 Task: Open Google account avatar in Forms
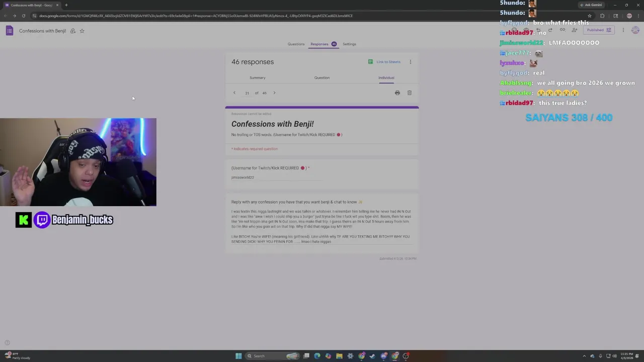tap(635, 30)
